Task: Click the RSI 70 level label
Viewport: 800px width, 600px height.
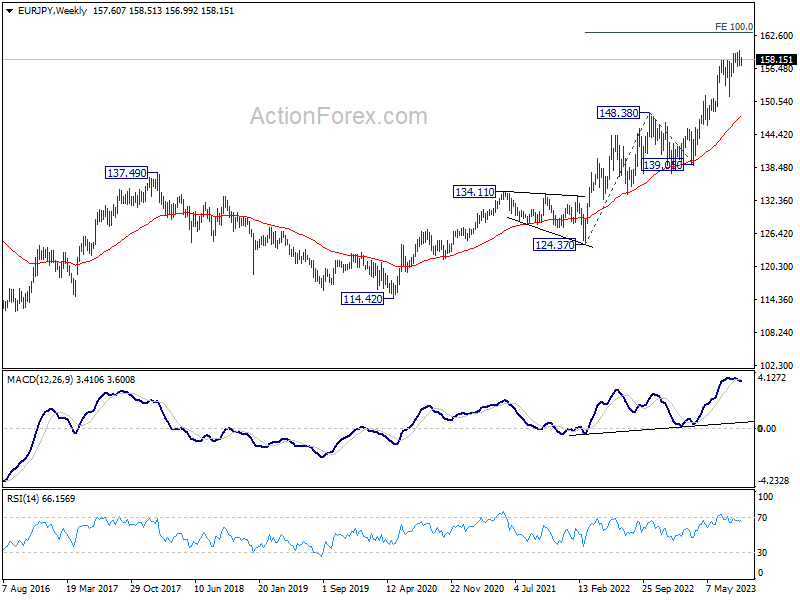Action: (762, 518)
